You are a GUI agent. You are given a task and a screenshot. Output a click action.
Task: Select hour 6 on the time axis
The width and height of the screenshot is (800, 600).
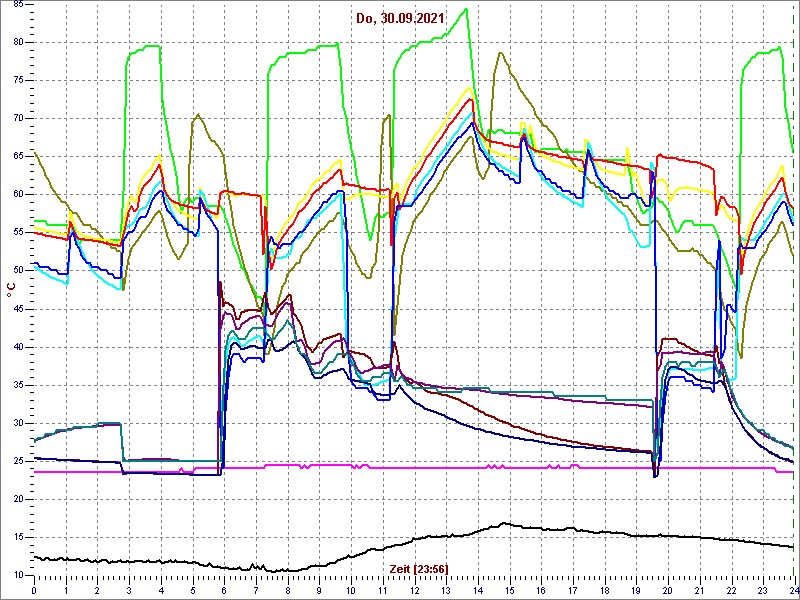tap(224, 590)
